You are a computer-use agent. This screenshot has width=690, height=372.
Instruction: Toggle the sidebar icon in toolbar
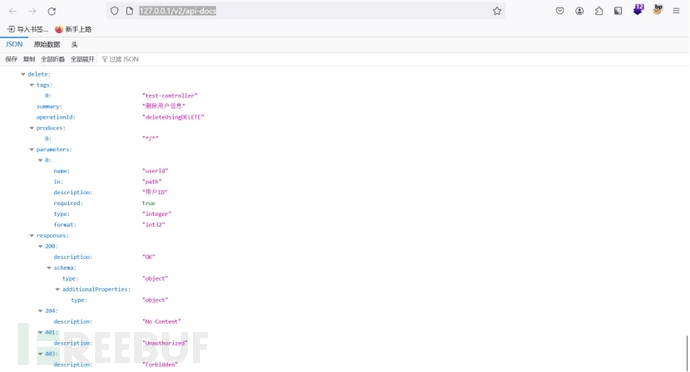(618, 11)
